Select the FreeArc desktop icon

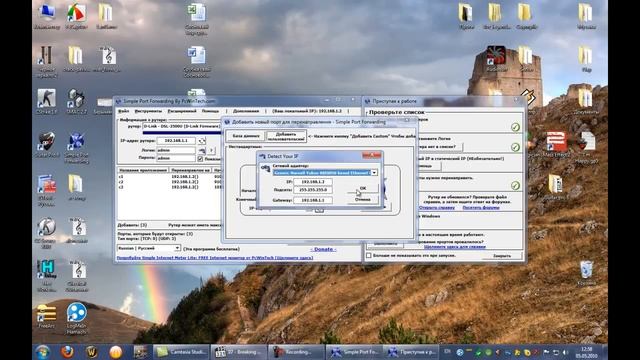pyautogui.click(x=46, y=316)
